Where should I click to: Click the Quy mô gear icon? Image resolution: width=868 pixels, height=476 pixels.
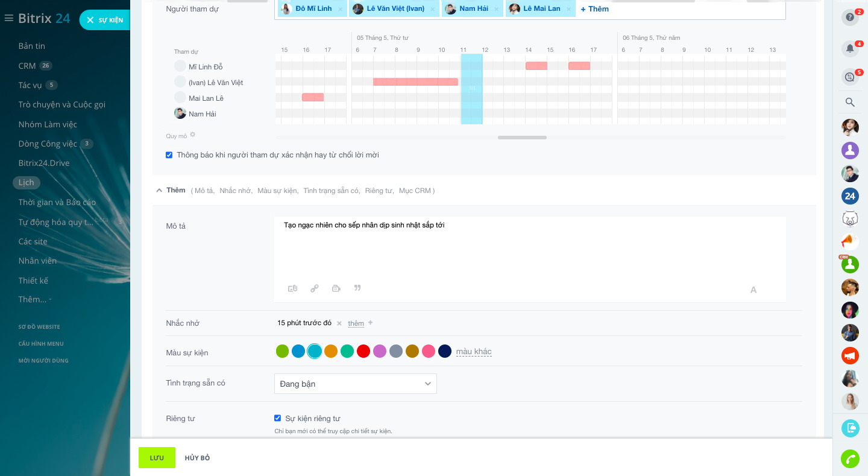[x=193, y=135]
